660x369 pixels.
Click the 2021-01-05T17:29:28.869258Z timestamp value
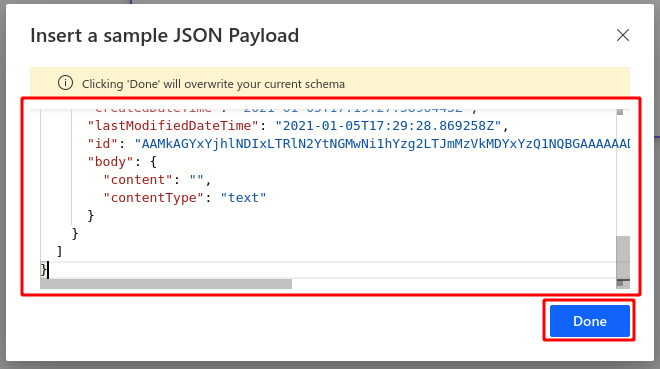[388, 126]
